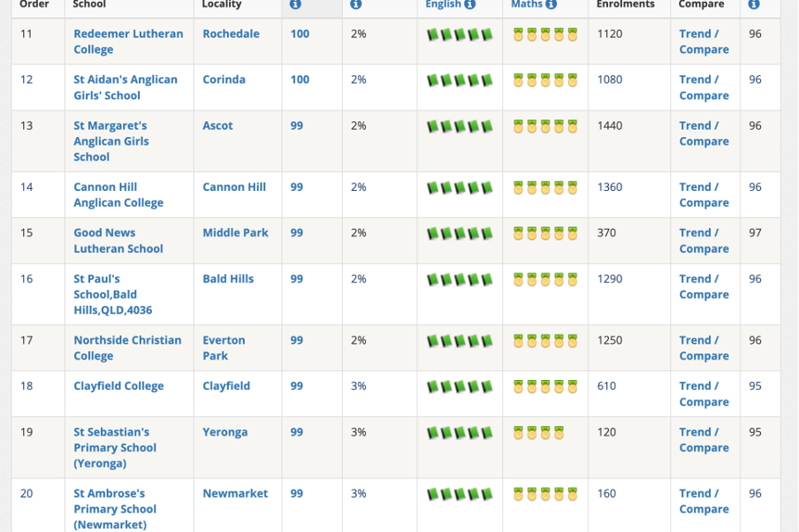Screen dimensions: 799x532
Task: Open the Everton Park locality link
Action: pos(224,348)
